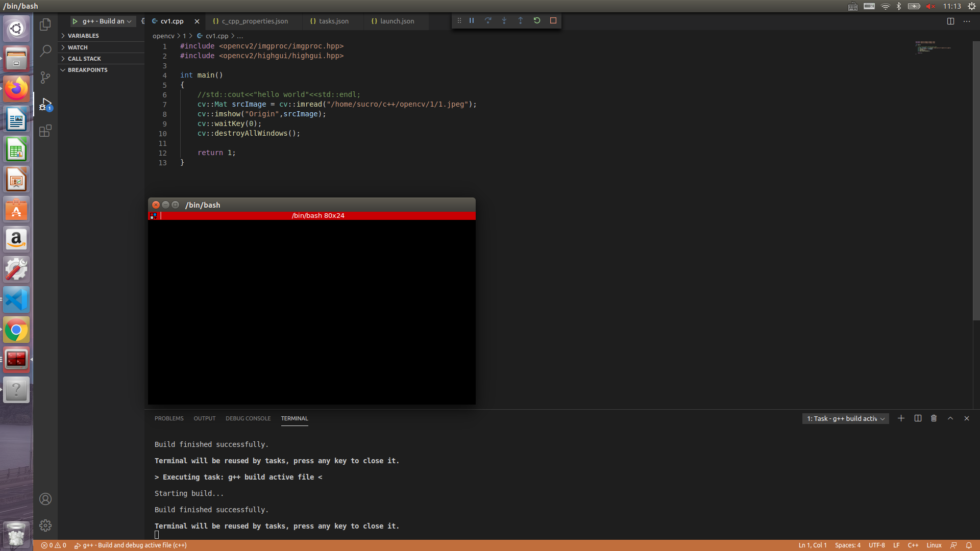The width and height of the screenshot is (980, 551).
Task: Open the g++ build configuration dropdown
Action: (129, 21)
